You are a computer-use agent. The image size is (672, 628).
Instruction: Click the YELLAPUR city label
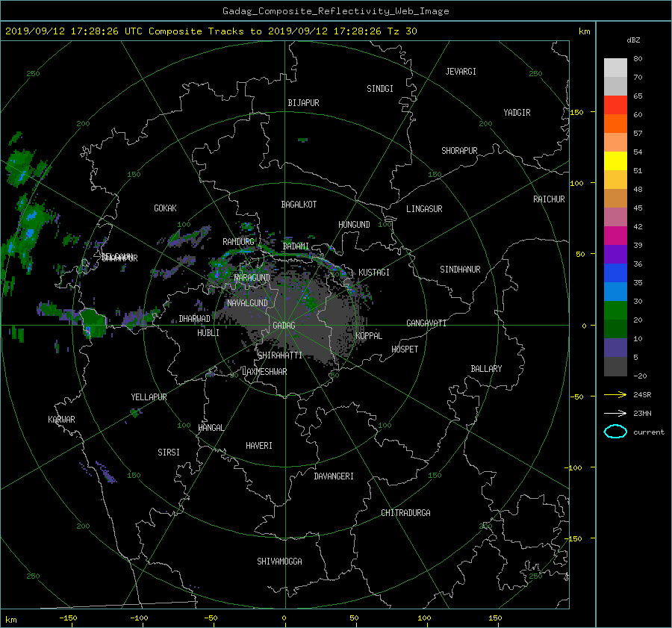149,397
